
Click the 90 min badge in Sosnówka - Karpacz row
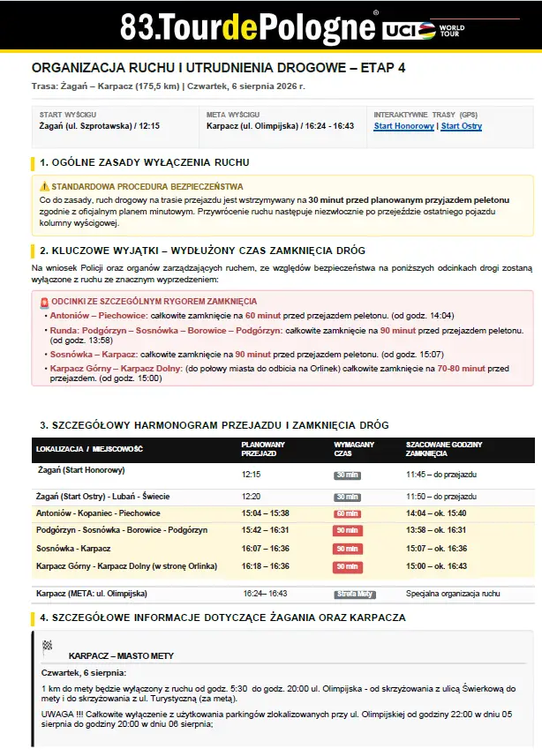tap(348, 549)
